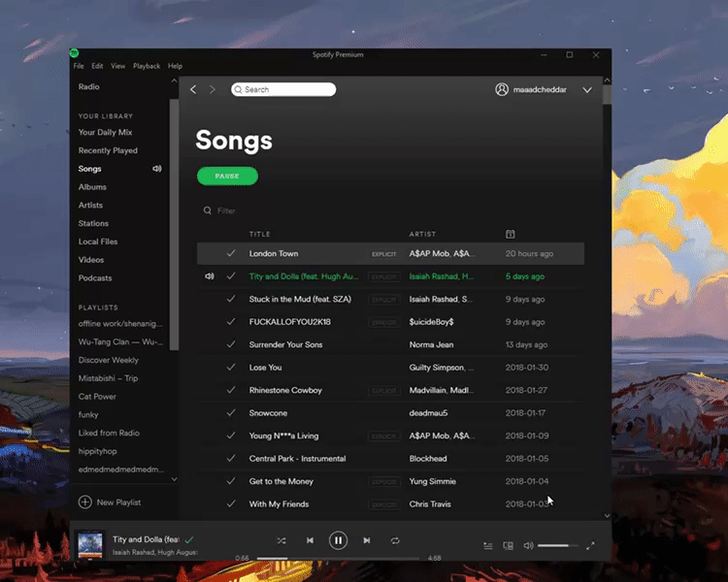Click artist deadmau5
This screenshot has width=728, height=582.
pyautogui.click(x=428, y=412)
